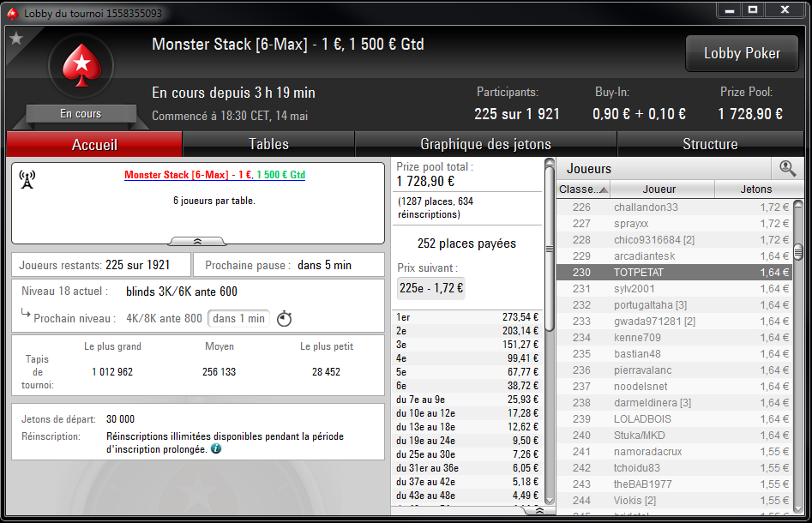
Task: Click the PokerStars spade logo
Action: [x=81, y=65]
